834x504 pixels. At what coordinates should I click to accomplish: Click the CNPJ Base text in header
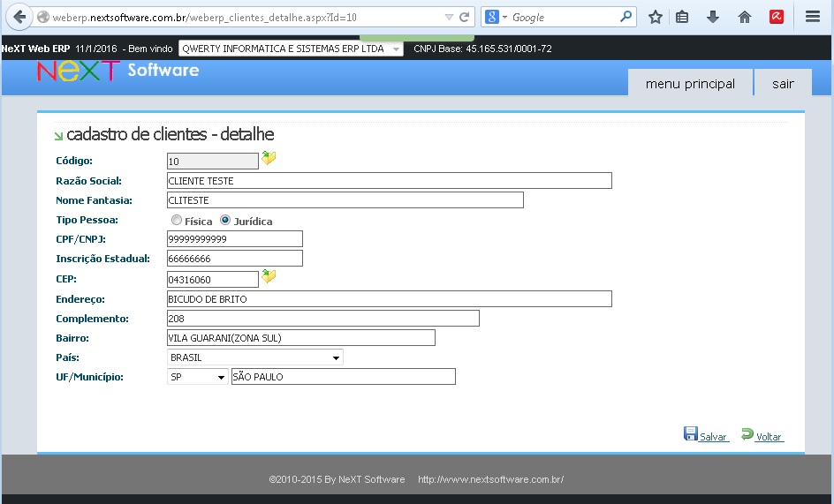(482, 49)
